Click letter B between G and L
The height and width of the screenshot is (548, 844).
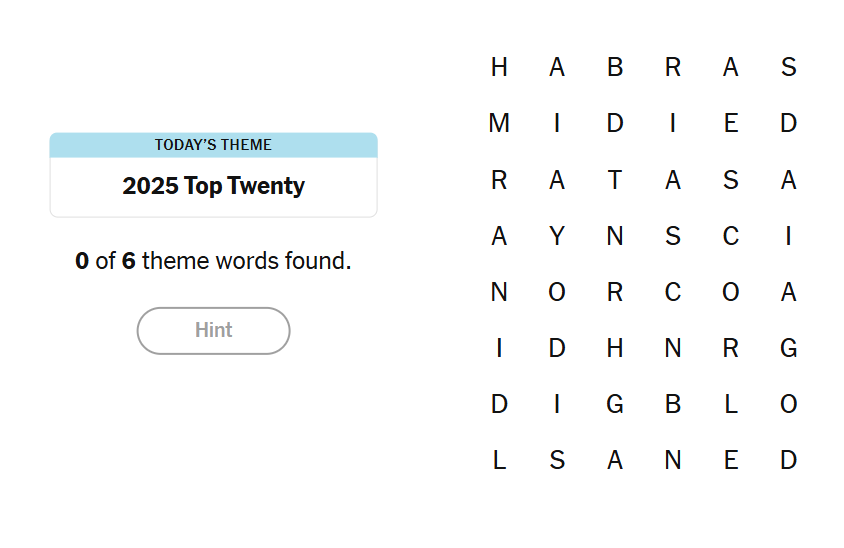pyautogui.click(x=673, y=404)
